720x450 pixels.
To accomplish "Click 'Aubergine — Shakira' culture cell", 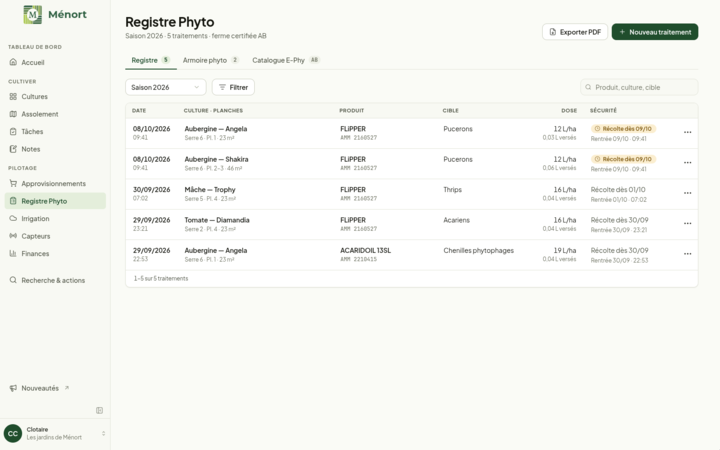I will pyautogui.click(x=216, y=159).
